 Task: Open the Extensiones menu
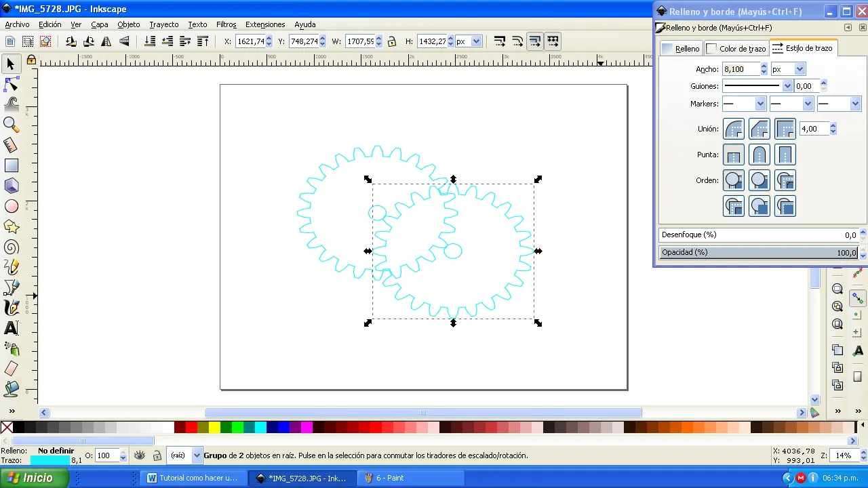pos(265,24)
